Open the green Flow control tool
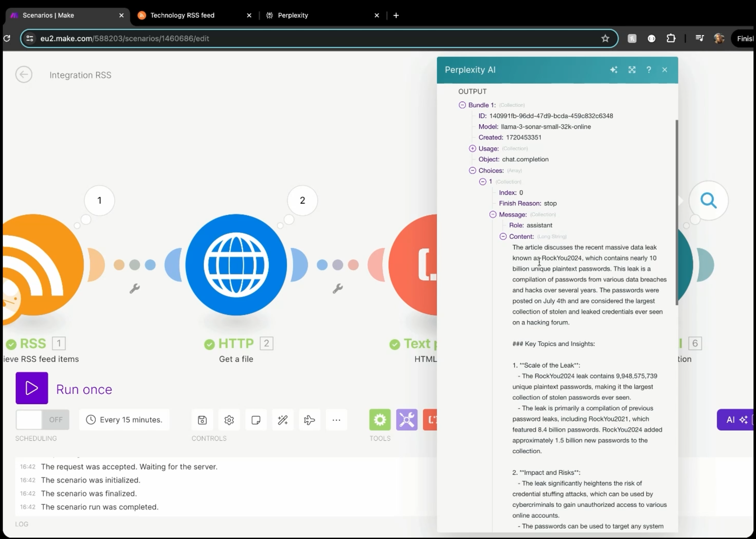 coord(380,420)
